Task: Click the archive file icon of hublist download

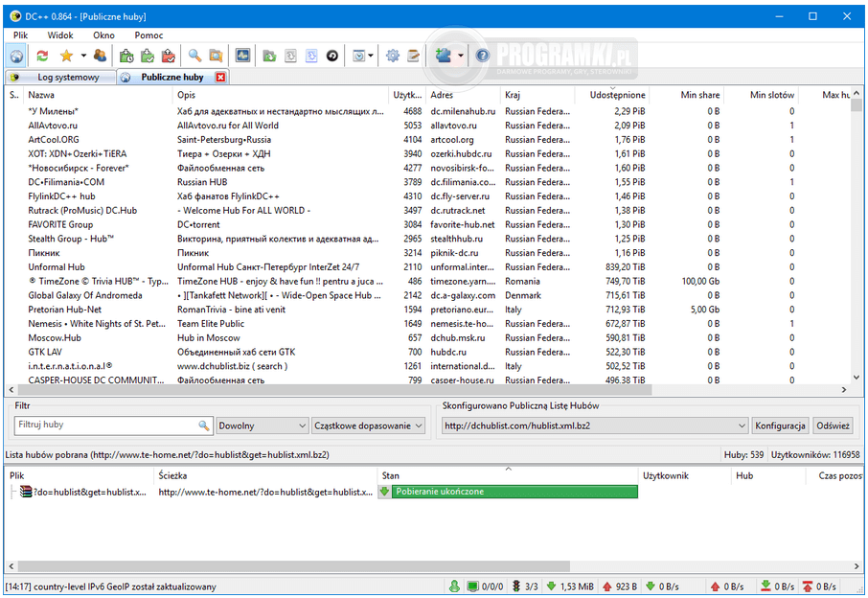Action: tap(26, 492)
